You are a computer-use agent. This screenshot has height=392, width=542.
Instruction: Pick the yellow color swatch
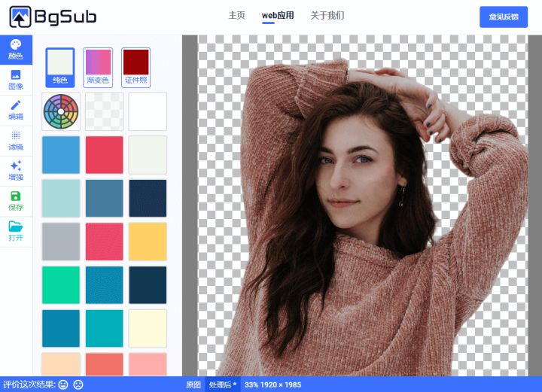(x=148, y=242)
